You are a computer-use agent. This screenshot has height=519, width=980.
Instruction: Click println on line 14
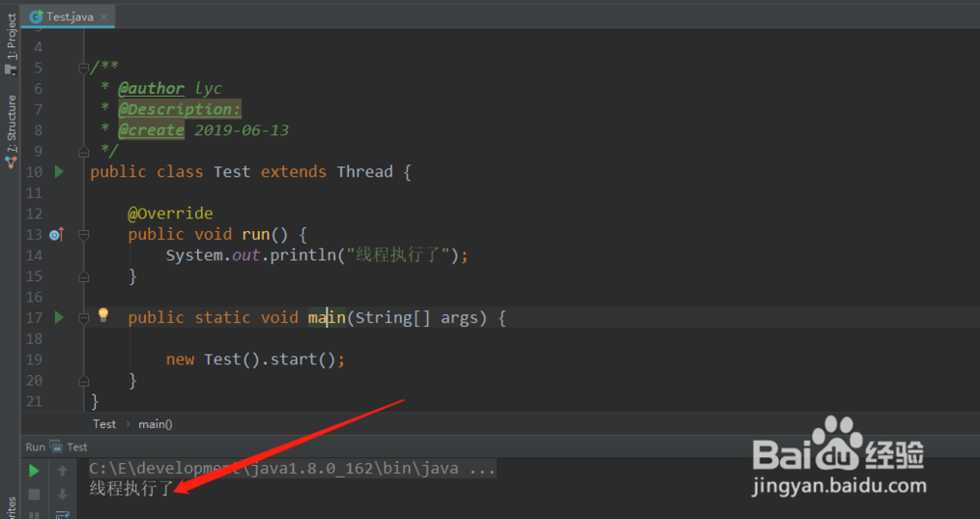[x=303, y=255]
